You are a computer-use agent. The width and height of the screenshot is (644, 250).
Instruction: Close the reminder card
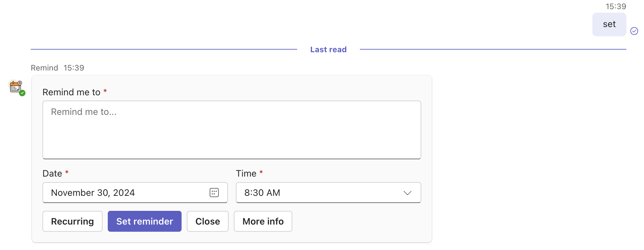[207, 221]
